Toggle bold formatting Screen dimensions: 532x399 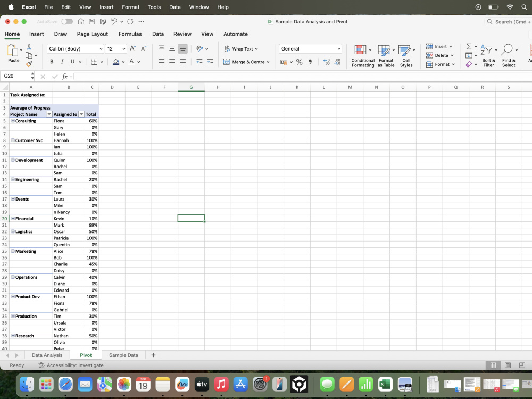(52, 62)
